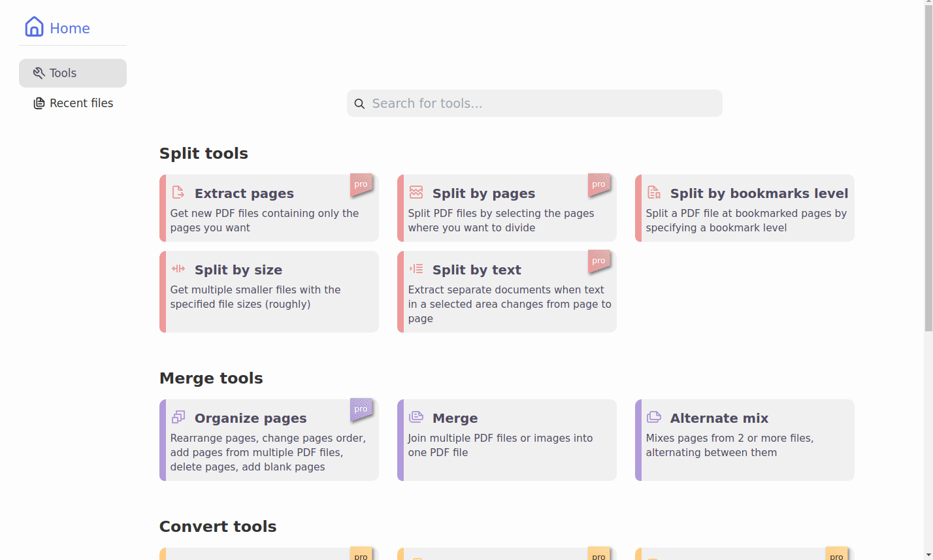Click the house icon next to Home
The width and height of the screenshot is (933, 560).
coord(33,27)
